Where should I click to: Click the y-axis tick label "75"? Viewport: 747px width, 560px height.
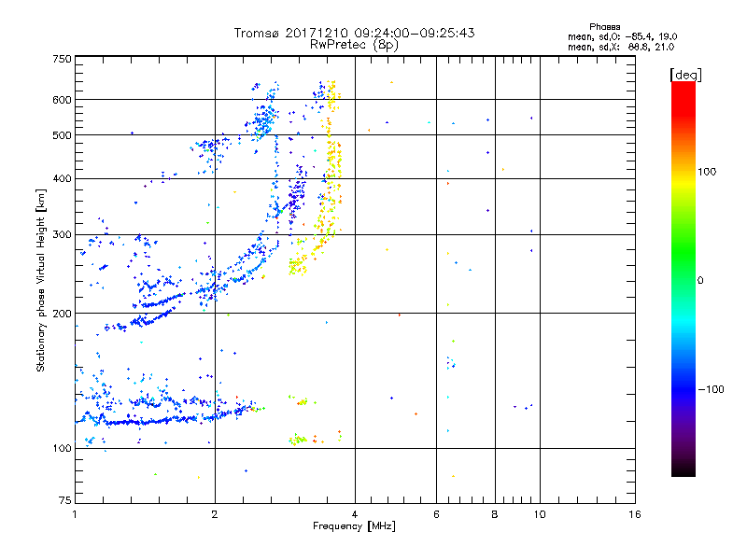coord(65,500)
